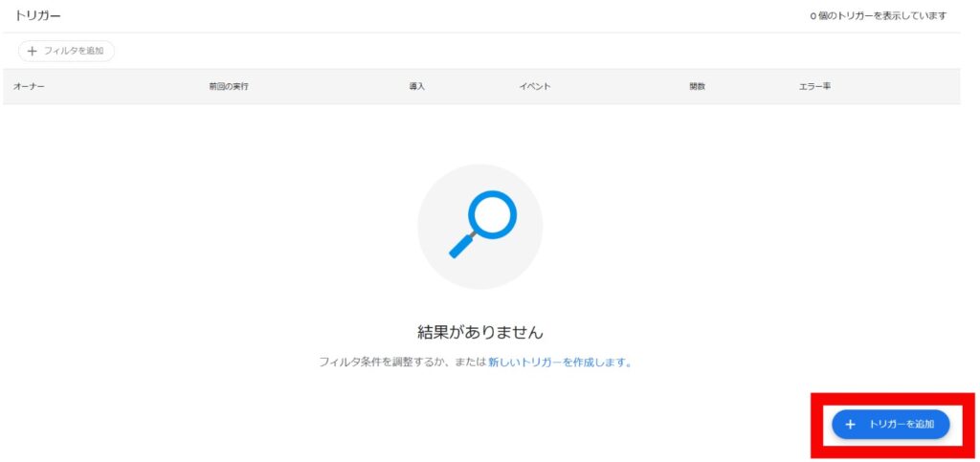Click the 導入 column header
Viewport: 980px width, 462px height.
pyautogui.click(x=417, y=87)
